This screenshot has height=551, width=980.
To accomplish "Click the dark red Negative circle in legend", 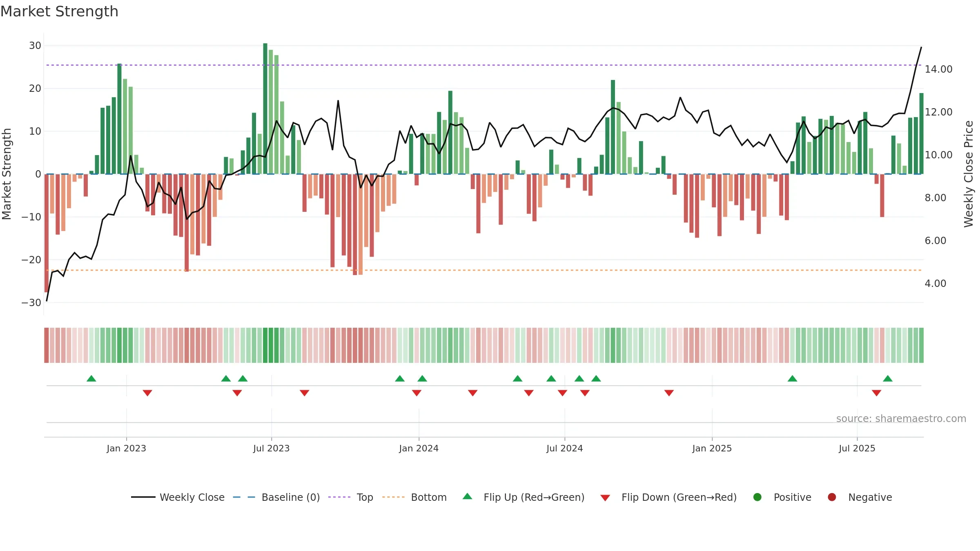I will coord(832,497).
